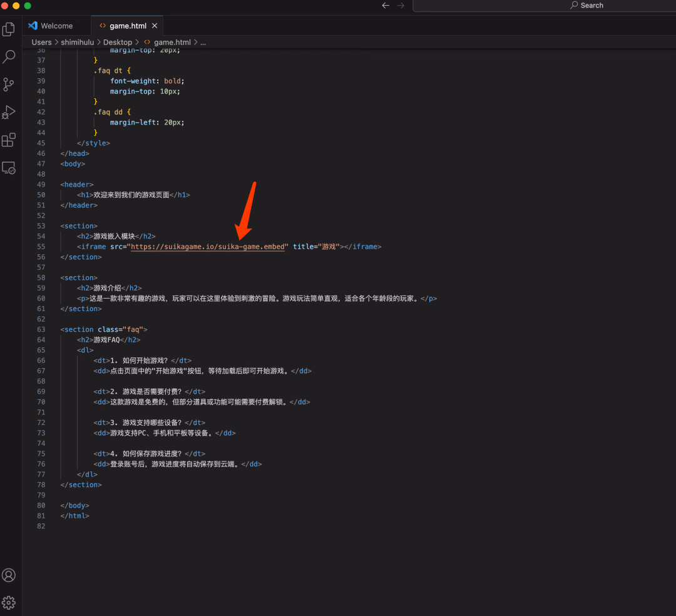Click the dt line 2. 游戏是否需要付费?
The image size is (676, 616).
[149, 391]
